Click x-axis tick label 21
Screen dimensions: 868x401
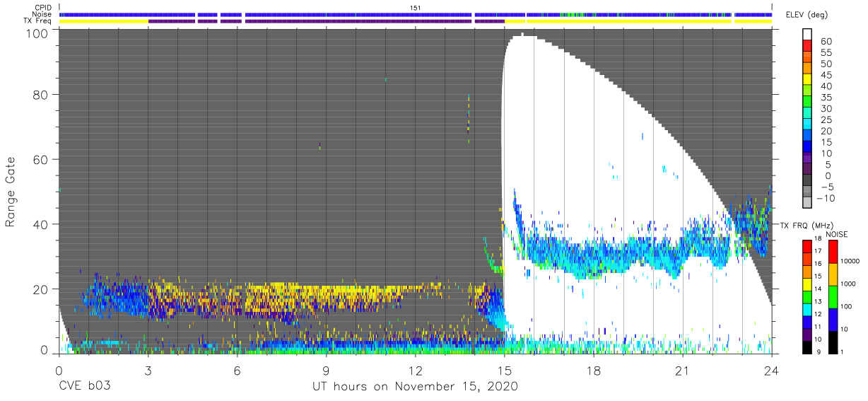(683, 371)
